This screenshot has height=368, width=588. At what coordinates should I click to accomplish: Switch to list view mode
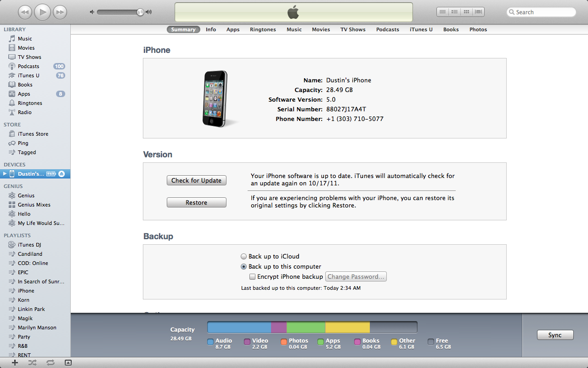coord(442,12)
